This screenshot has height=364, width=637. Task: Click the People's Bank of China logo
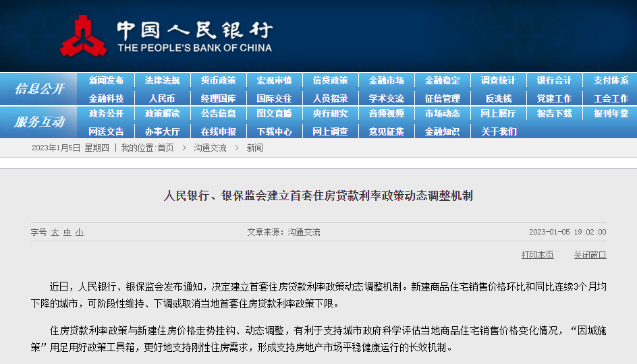point(83,36)
